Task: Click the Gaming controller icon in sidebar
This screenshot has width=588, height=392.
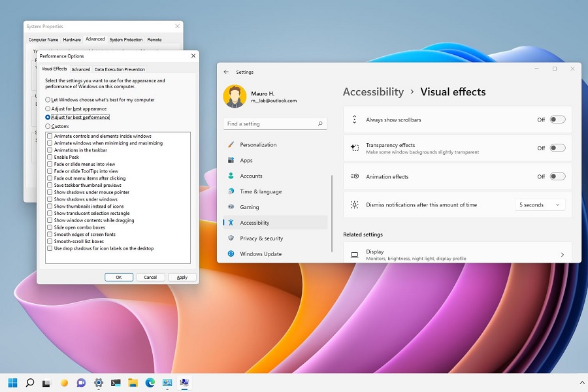Action: click(231, 207)
